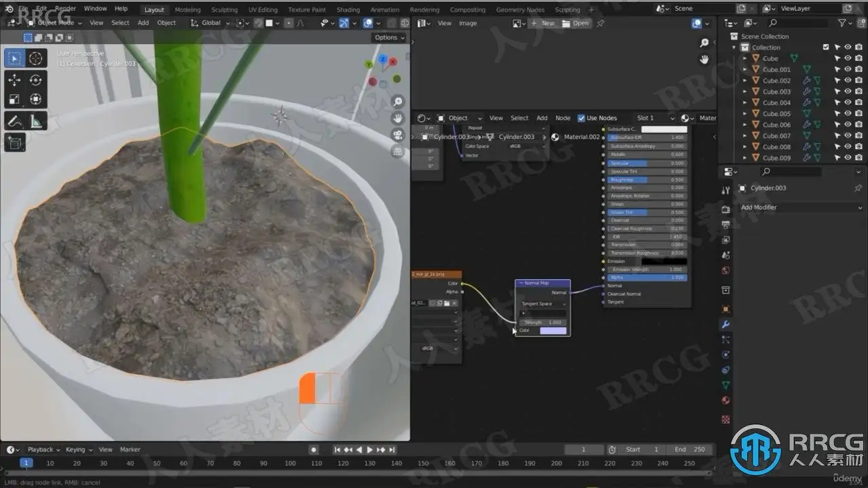Hide Cube.001 with its eye icon
868x488 pixels.
848,69
